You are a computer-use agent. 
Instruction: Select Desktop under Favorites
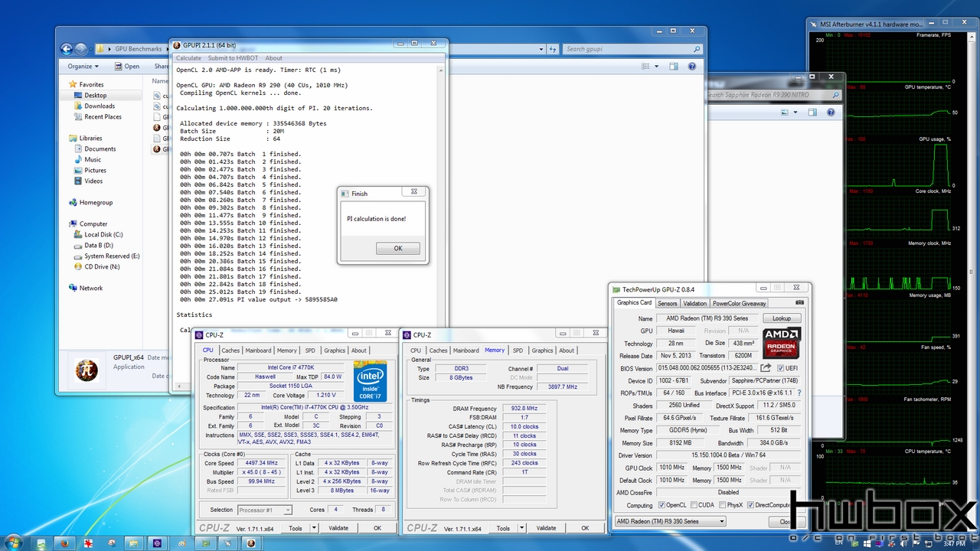95,96
